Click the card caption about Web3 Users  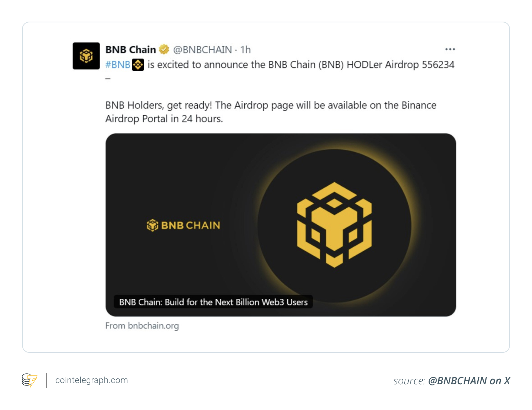coord(213,302)
